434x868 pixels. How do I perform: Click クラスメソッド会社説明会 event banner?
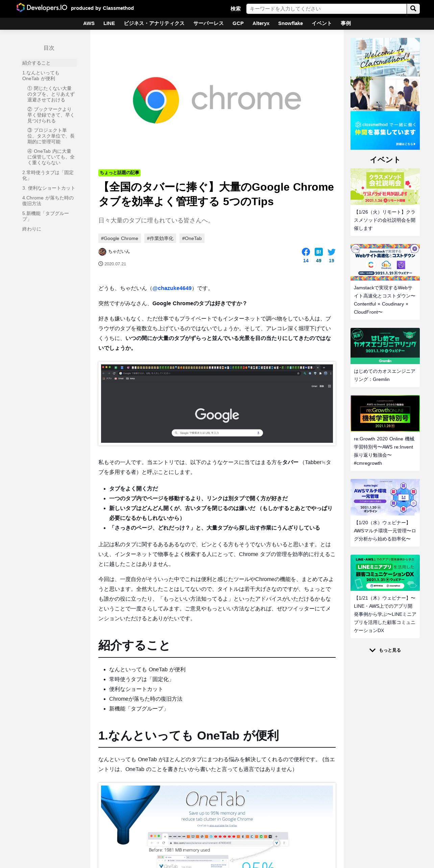(x=385, y=187)
